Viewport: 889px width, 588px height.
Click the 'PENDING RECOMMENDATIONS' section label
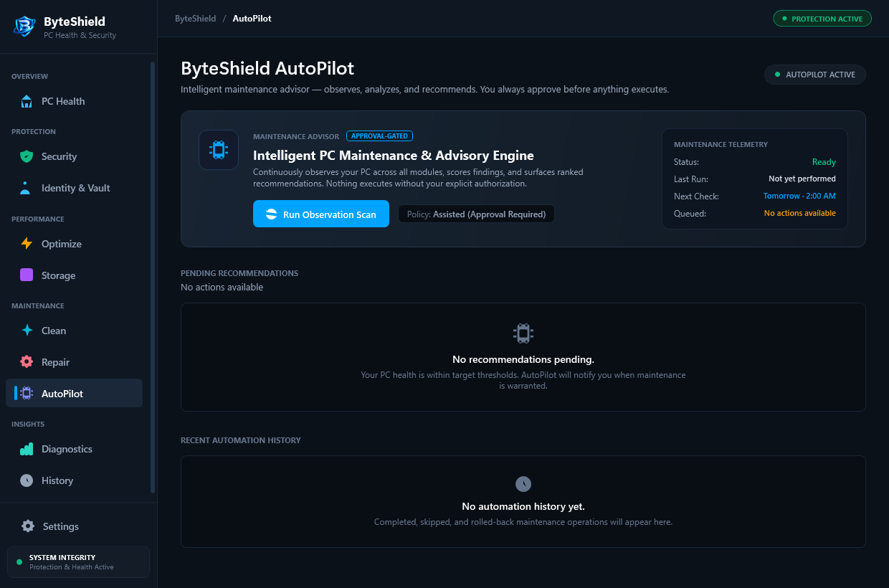pos(239,273)
